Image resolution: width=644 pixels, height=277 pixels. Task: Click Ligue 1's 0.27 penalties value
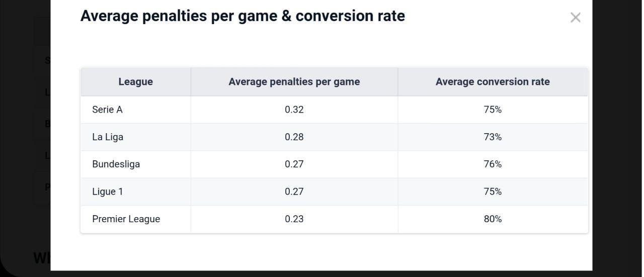tap(294, 192)
